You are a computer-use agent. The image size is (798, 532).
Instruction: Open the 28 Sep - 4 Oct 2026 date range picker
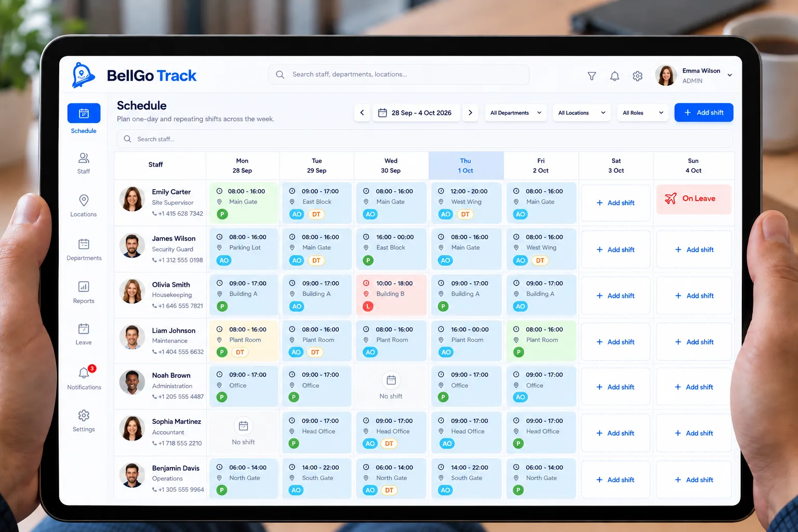coord(416,113)
